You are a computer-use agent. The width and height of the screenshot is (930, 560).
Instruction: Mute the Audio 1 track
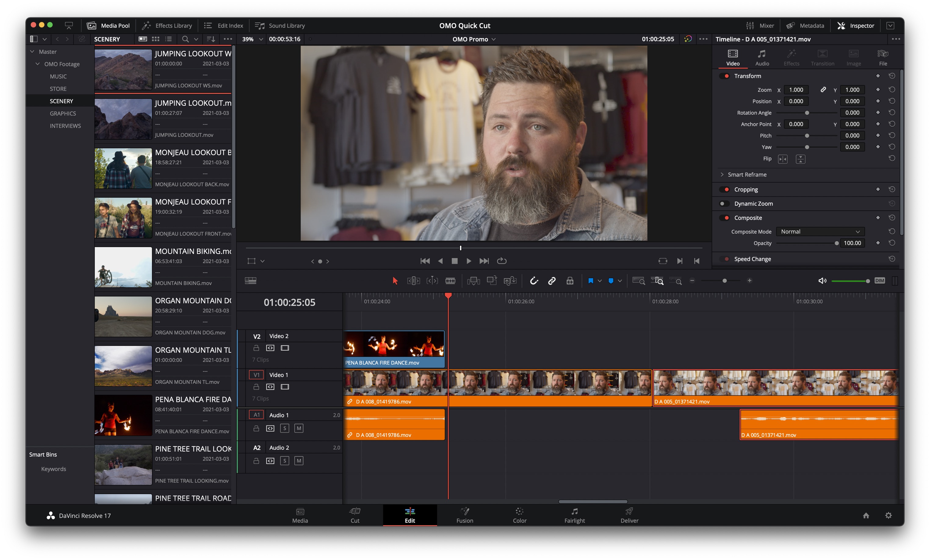(298, 428)
